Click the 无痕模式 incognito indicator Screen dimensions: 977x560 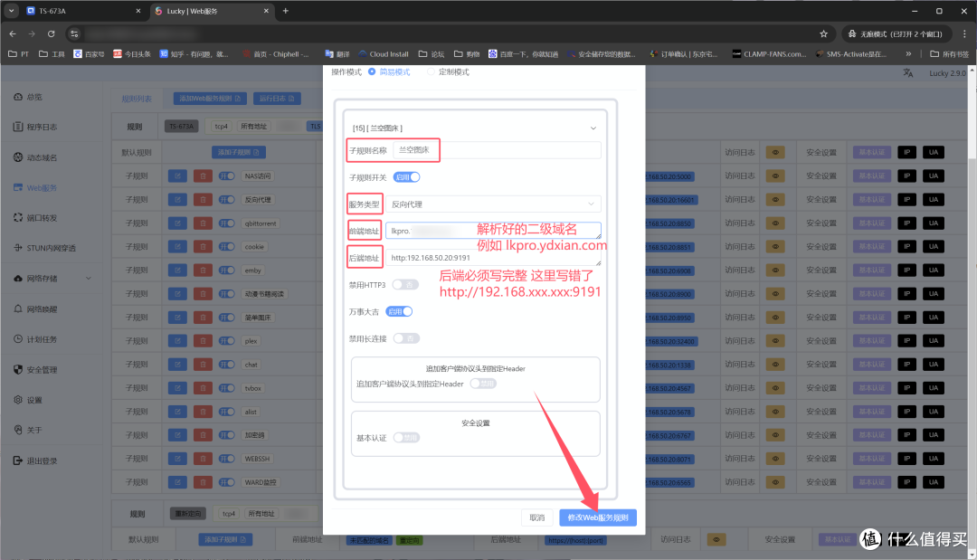pos(898,33)
